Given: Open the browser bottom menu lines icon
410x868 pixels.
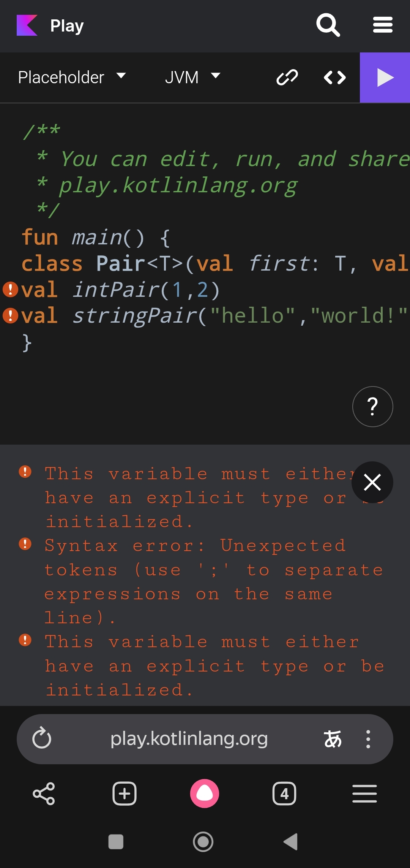Looking at the screenshot, I should pyautogui.click(x=364, y=794).
